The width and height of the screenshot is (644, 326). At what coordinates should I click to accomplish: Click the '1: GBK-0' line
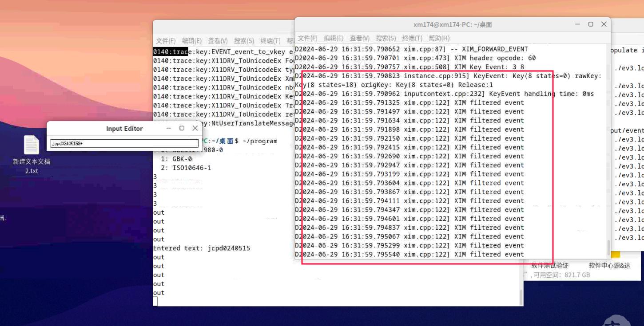[x=176, y=159]
